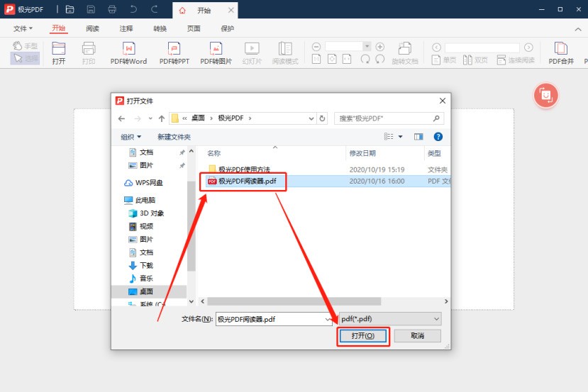588x392 pixels.
Task: Select 连续阅读 continuous view
Action: coord(516,60)
